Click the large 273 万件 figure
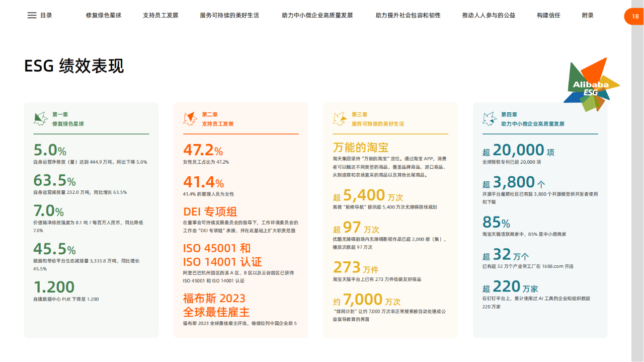This screenshot has height=362, width=644. point(356,267)
